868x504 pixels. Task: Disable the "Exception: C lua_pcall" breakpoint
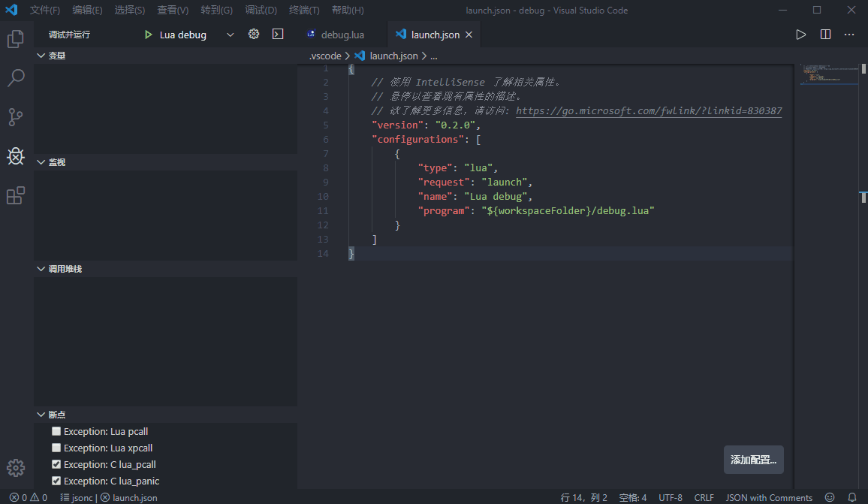point(56,463)
